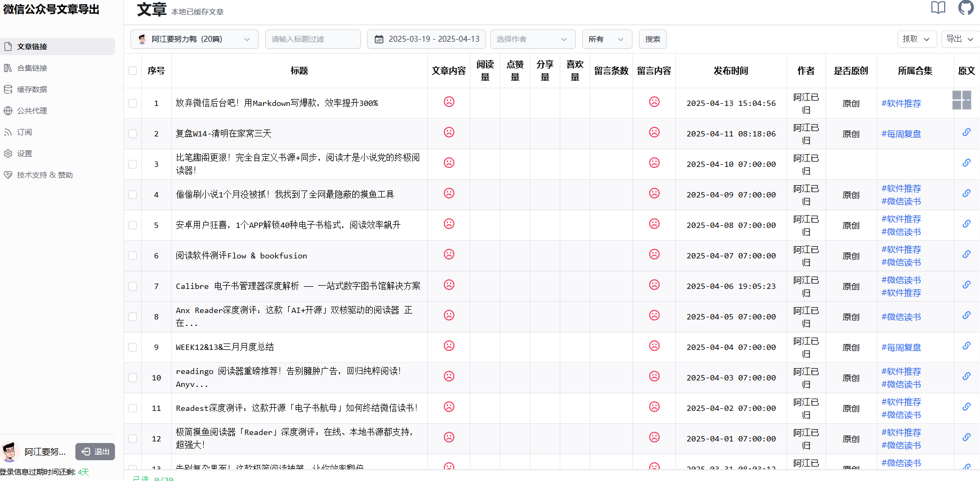Screen dimensions: 980x481
Task: Click article content status icon for row 7
Action: tap(449, 285)
